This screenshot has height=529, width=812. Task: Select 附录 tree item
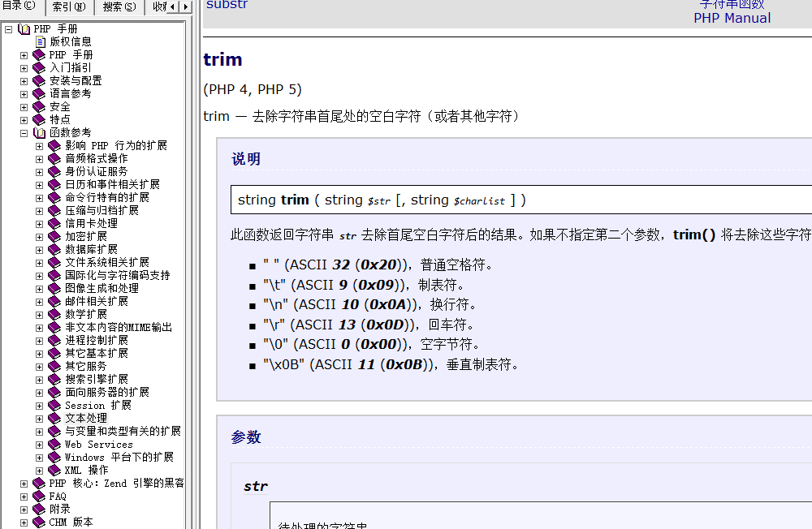[x=59, y=510]
